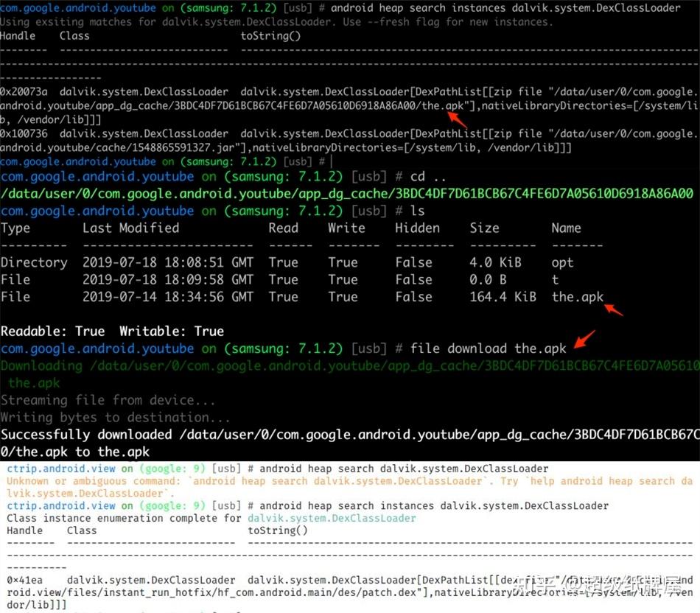Image resolution: width=700 pixels, height=613 pixels.
Task: Click 'Type' column header
Action: [15, 228]
